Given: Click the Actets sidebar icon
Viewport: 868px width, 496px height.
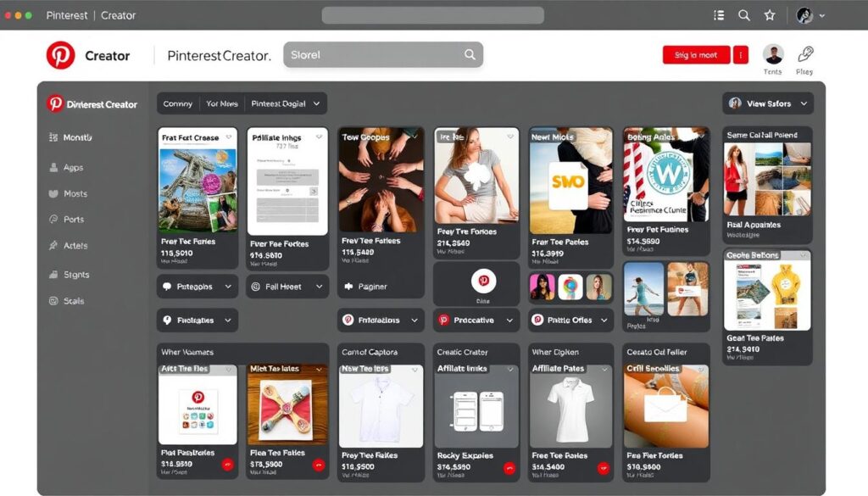Looking at the screenshot, I should pyautogui.click(x=53, y=245).
